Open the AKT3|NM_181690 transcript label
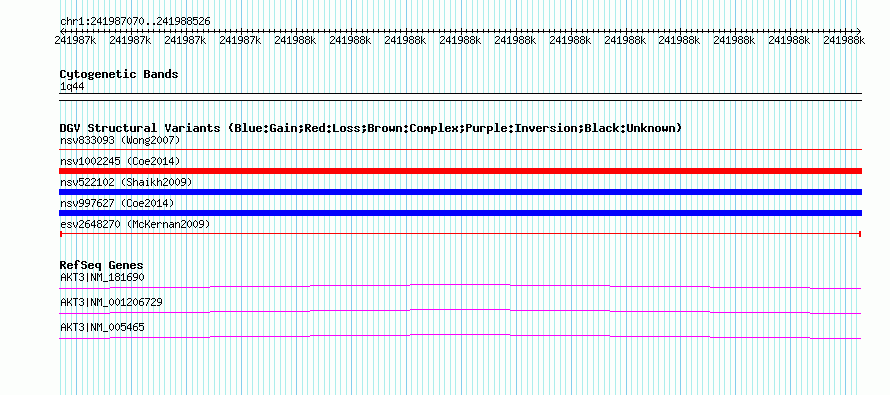This screenshot has height=395, width=890. click(x=102, y=278)
